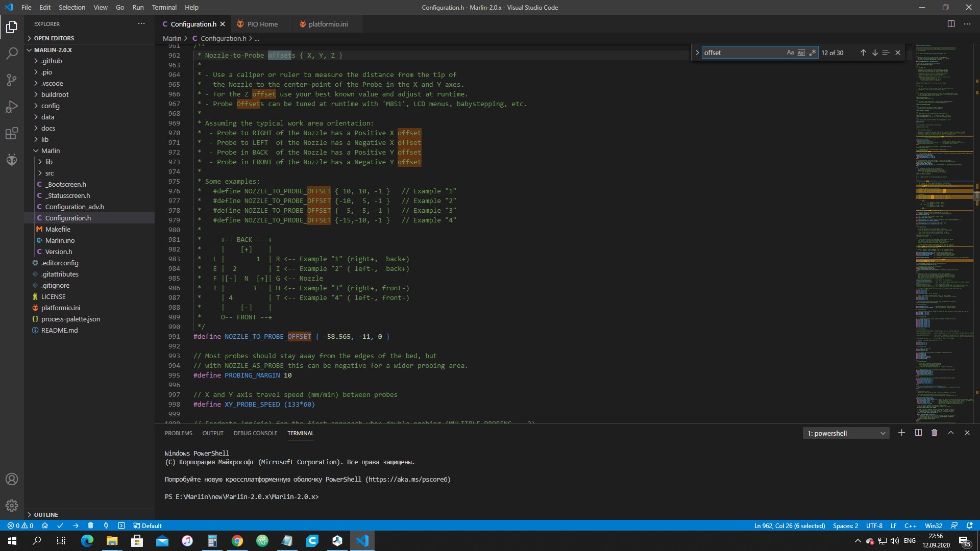The width and height of the screenshot is (980, 551).
Task: Click the PlatformIO Home status bar icon
Action: 45,525
